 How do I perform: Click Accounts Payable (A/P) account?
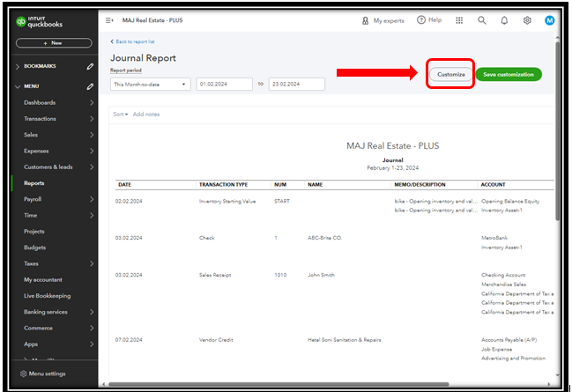click(x=509, y=340)
